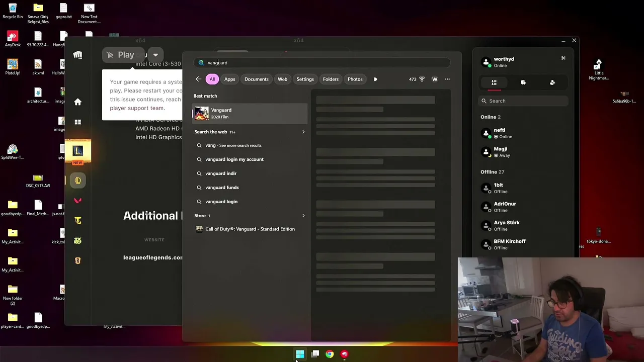644x362 pixels.
Task: Select 'vang - See more search results'
Action: click(250, 145)
